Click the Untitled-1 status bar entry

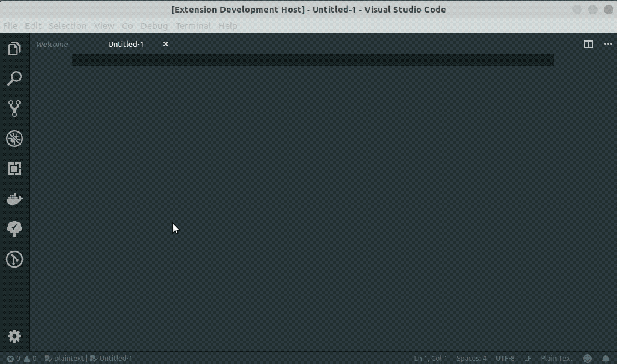[111, 359]
